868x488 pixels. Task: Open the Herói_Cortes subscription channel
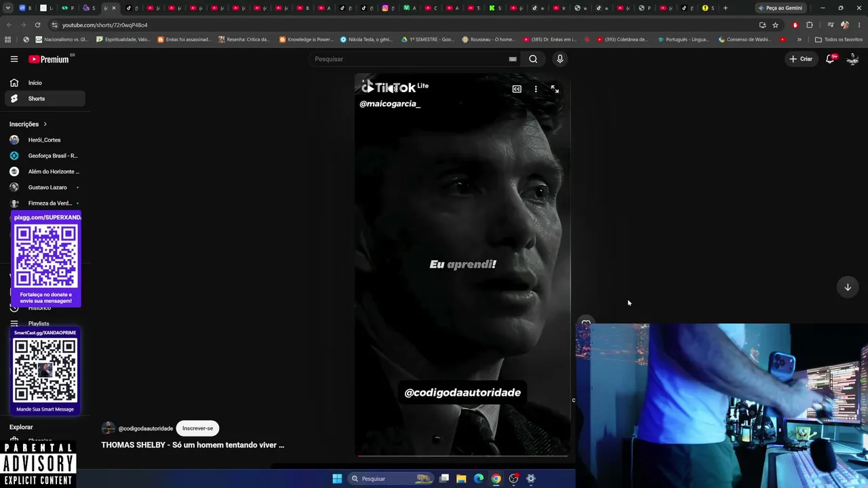point(45,140)
